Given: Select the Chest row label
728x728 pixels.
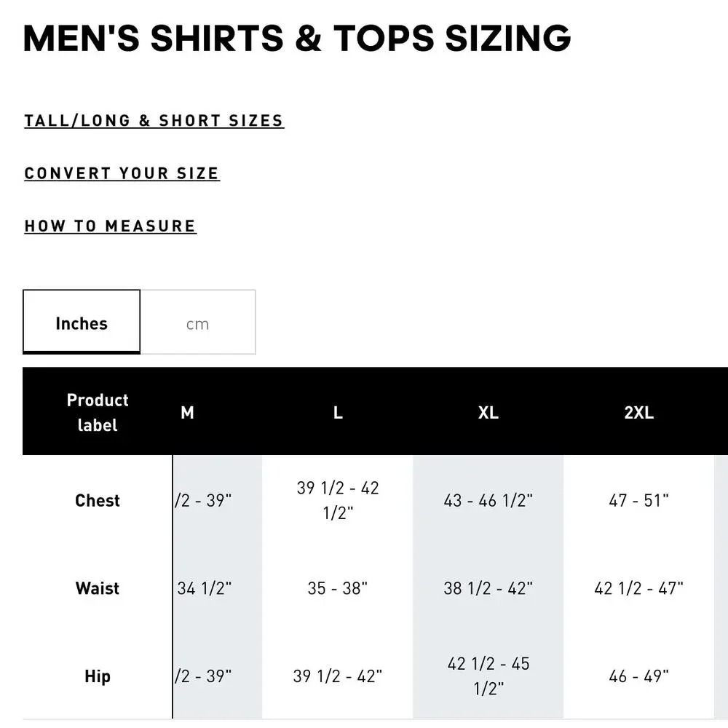Looking at the screenshot, I should [98, 501].
